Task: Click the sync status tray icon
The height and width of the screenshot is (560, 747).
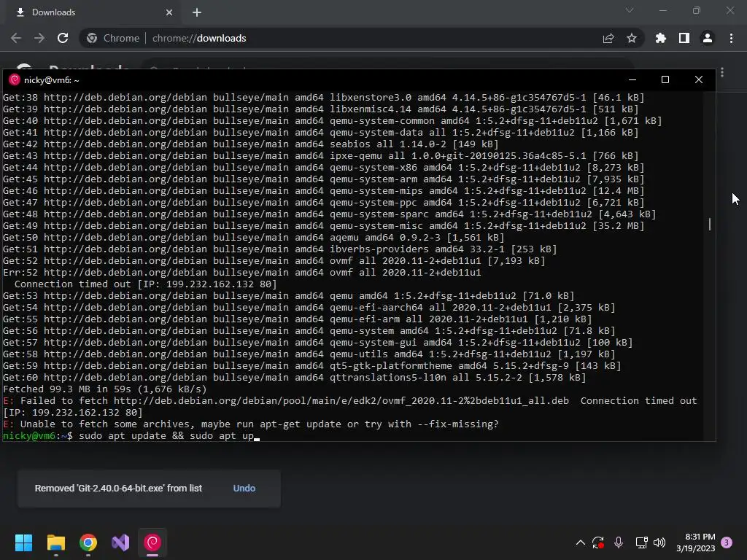Action: coord(598,542)
